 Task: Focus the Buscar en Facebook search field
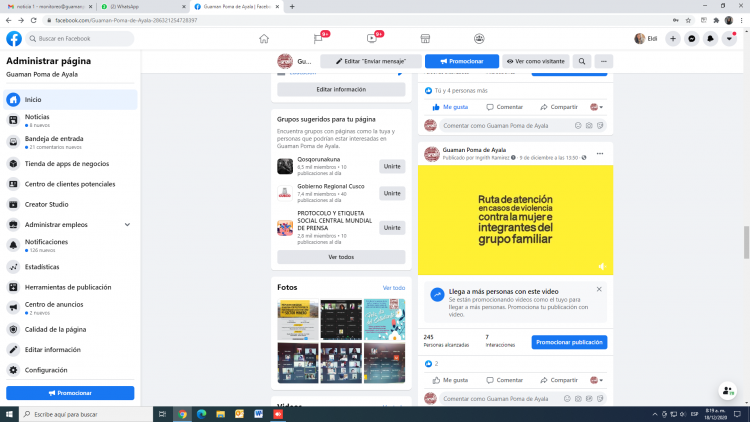[80, 39]
